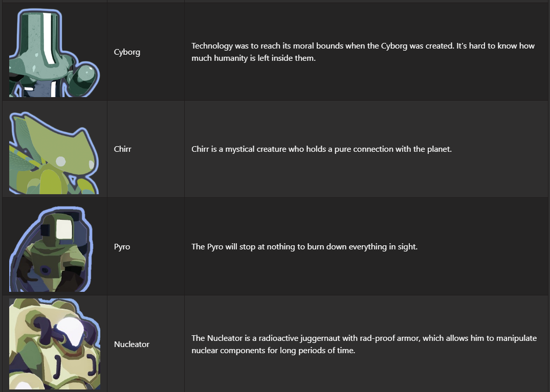This screenshot has width=550, height=392.
Task: Click the Pyro description sentence
Action: click(304, 247)
